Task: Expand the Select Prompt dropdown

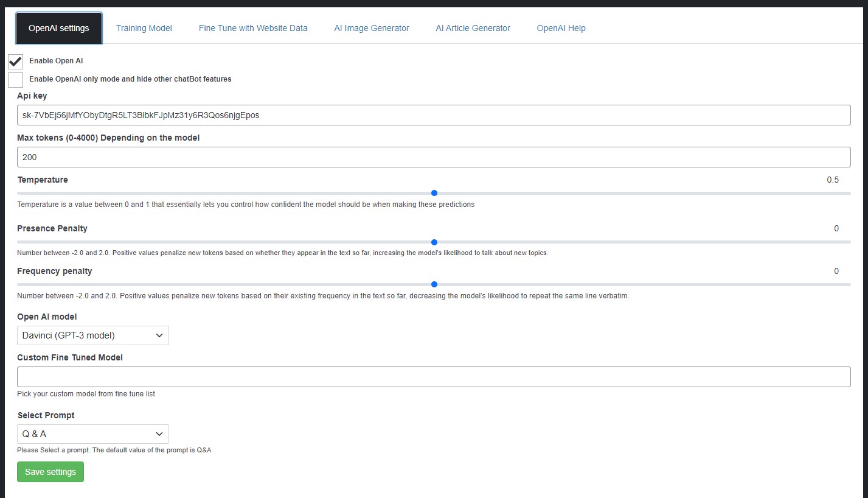Action: tap(93, 434)
